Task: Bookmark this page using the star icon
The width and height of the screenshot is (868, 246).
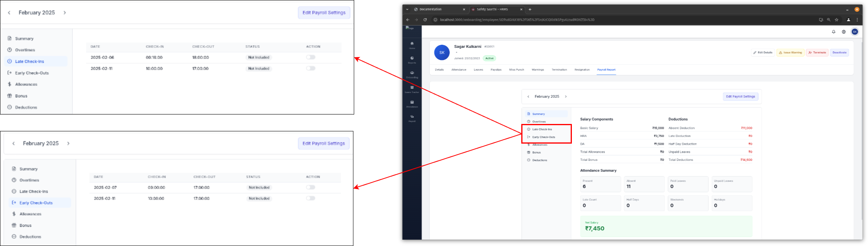Action: tap(837, 20)
